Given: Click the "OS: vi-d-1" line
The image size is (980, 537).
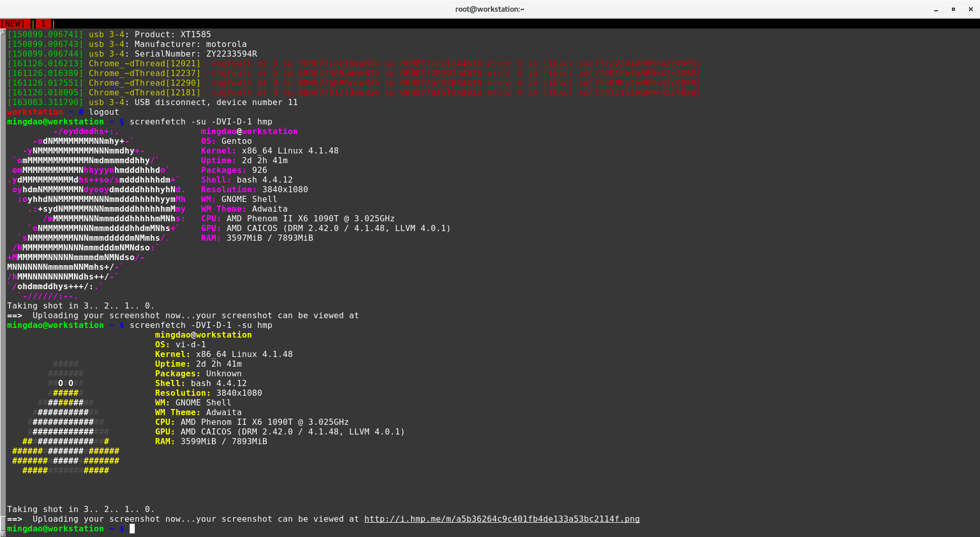Looking at the screenshot, I should click(x=180, y=344).
